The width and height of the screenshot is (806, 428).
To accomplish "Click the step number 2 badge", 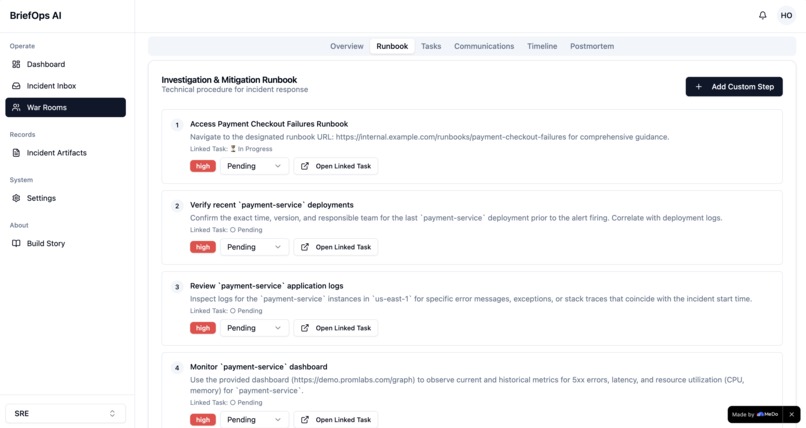I will tap(177, 206).
